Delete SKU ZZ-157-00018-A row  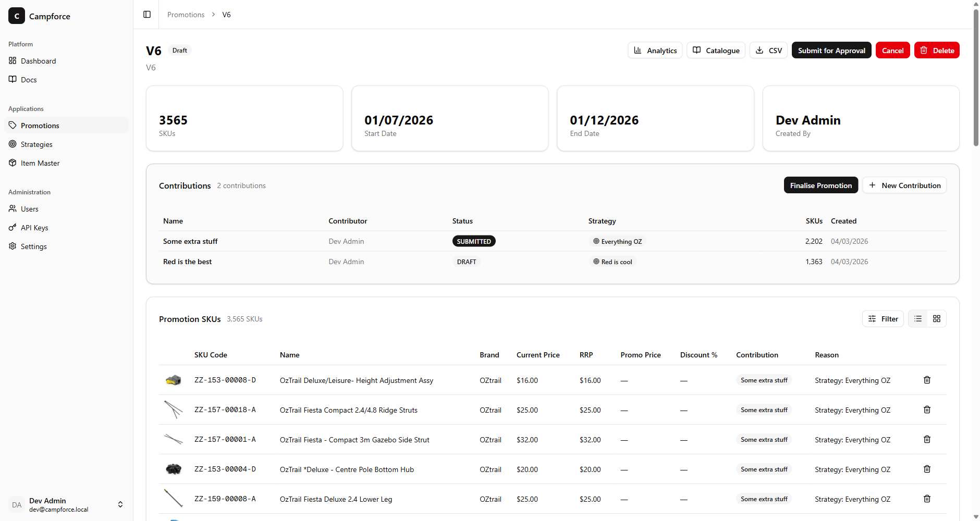927,410
